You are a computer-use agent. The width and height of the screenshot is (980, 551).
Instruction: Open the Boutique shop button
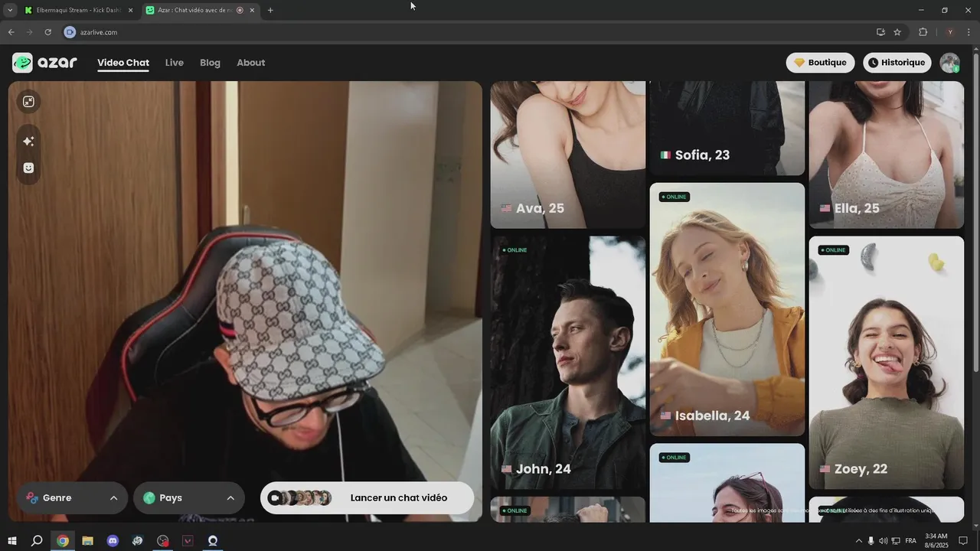820,63
